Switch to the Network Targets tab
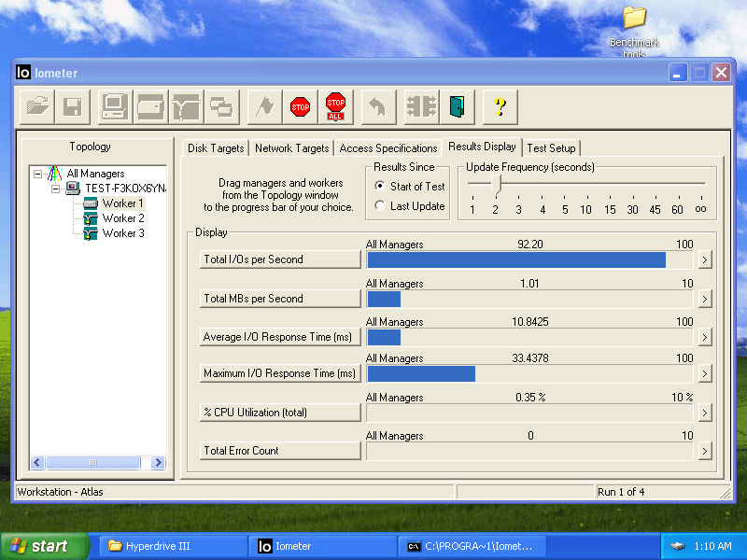This screenshot has height=560, width=747. point(291,148)
